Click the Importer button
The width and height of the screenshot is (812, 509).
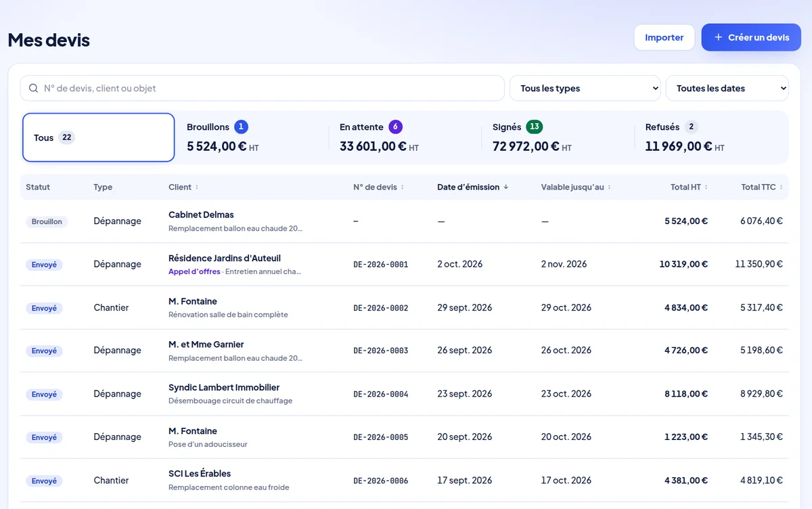click(664, 37)
